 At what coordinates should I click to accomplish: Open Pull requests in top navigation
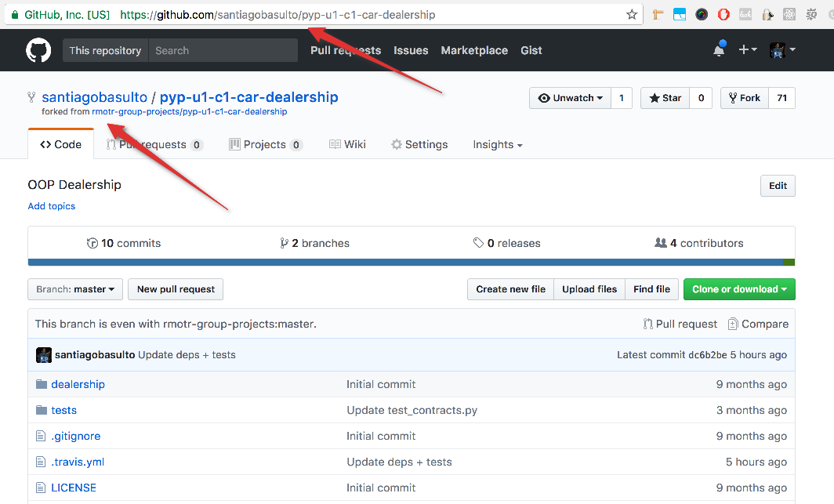click(346, 50)
